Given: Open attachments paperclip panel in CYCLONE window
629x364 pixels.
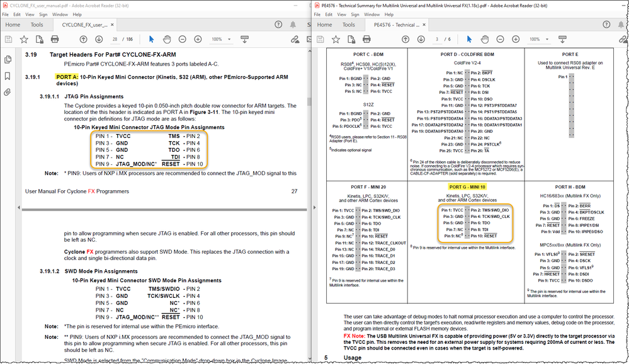Looking at the screenshot, I should 8,93.
